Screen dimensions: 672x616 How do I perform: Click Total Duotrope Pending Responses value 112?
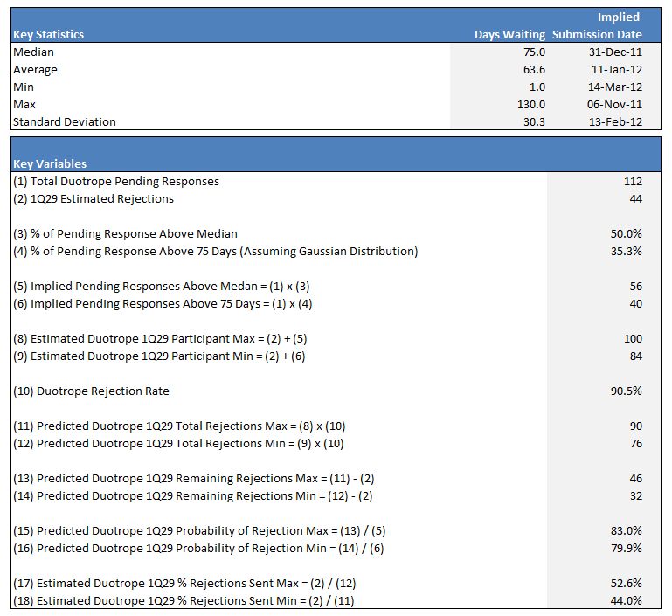click(x=632, y=182)
